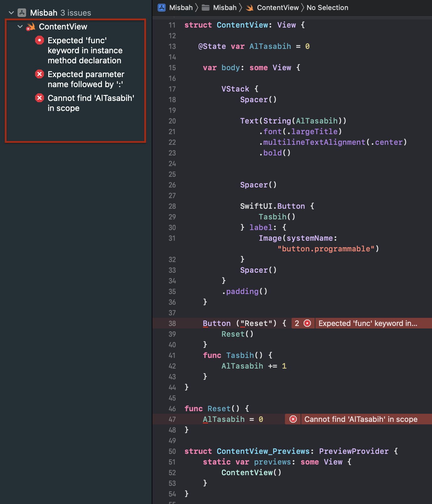
Task: Click the 'Misbah 3 issues' header text
Action: pyautogui.click(x=61, y=13)
